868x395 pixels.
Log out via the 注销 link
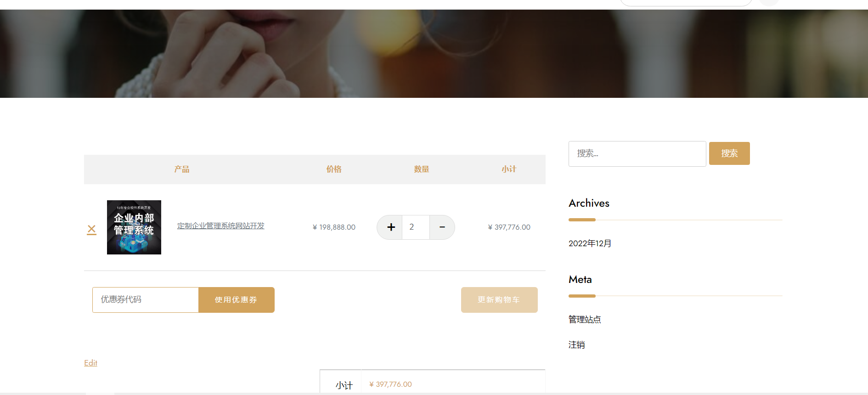coord(576,344)
